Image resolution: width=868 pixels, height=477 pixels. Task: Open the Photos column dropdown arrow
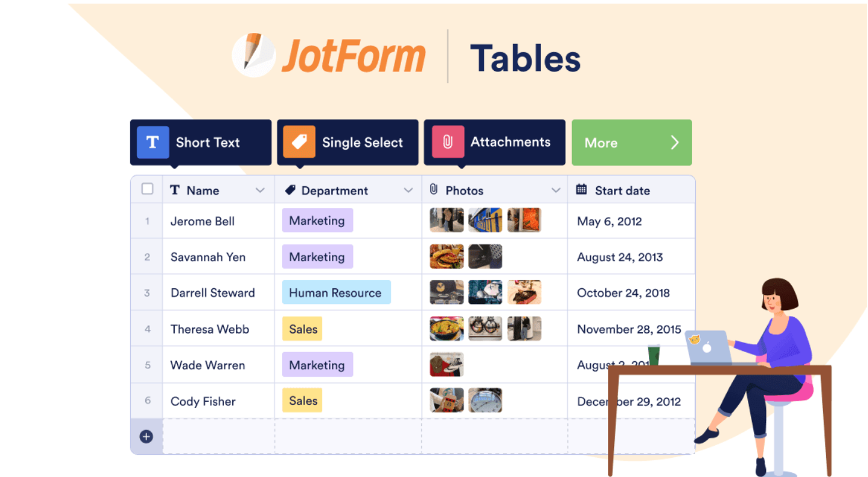coord(556,190)
